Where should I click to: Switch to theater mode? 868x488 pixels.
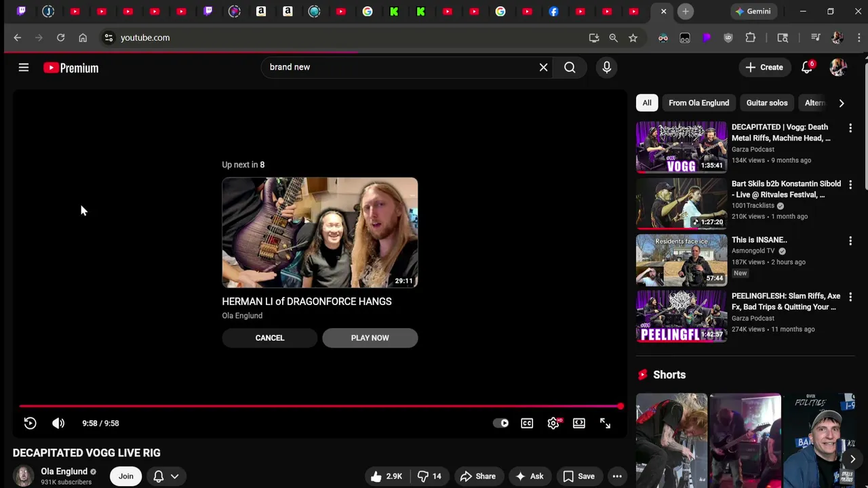pyautogui.click(x=579, y=423)
